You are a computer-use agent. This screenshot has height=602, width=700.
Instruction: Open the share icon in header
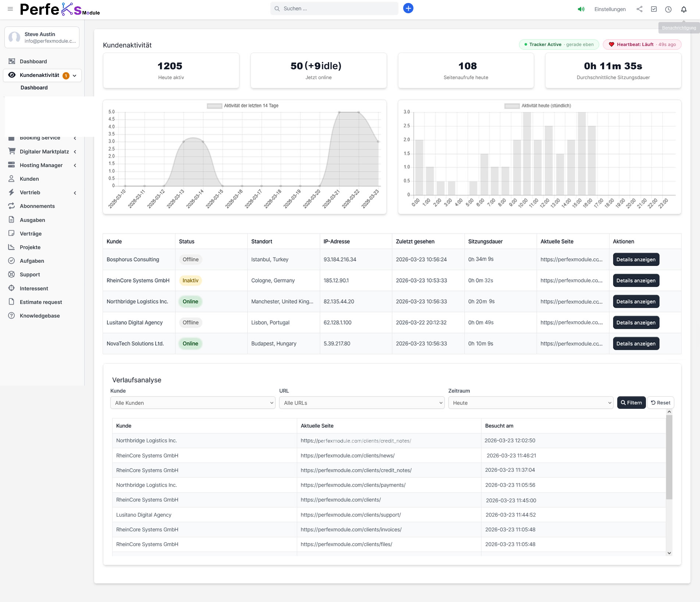coord(639,9)
